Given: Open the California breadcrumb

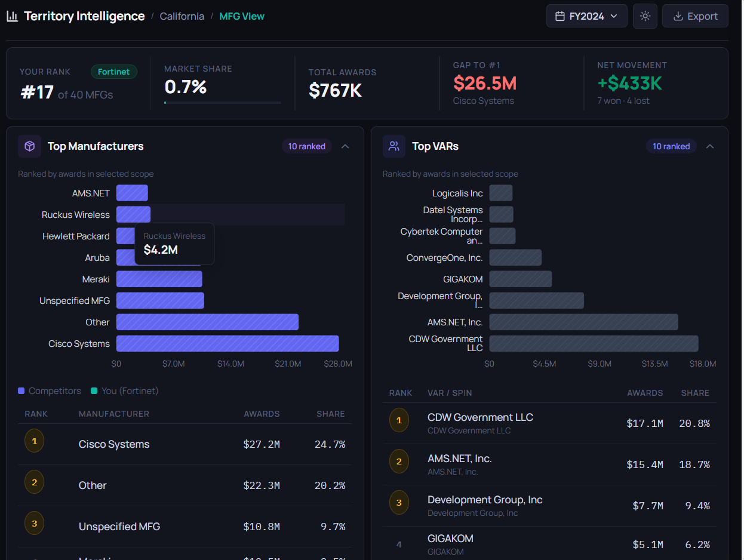Looking at the screenshot, I should pyautogui.click(x=182, y=16).
